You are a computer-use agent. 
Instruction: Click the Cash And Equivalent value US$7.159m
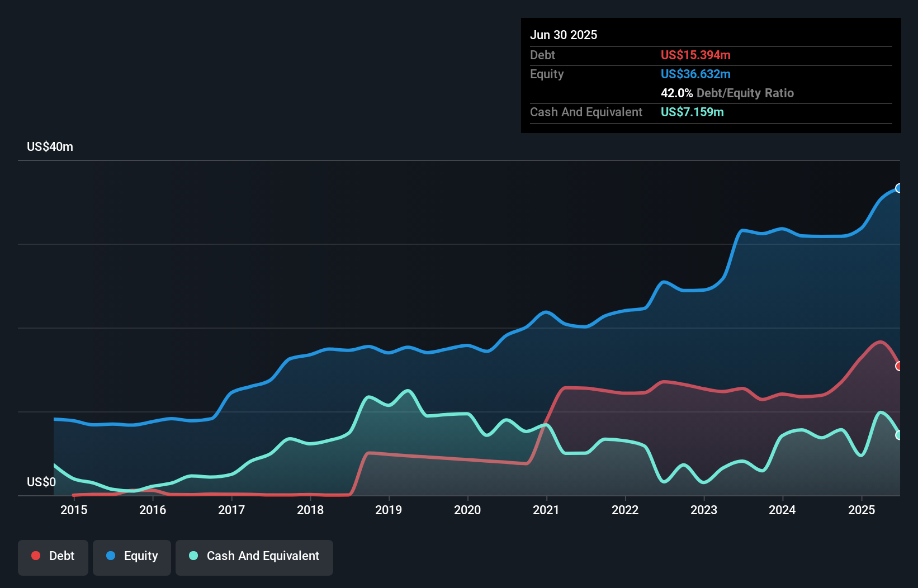692,112
